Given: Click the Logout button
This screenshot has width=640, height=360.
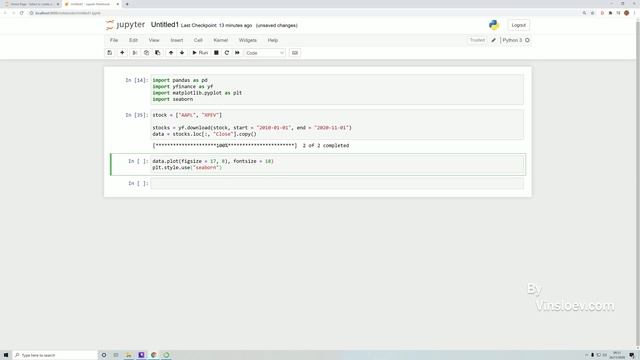Looking at the screenshot, I should click(x=518, y=25).
